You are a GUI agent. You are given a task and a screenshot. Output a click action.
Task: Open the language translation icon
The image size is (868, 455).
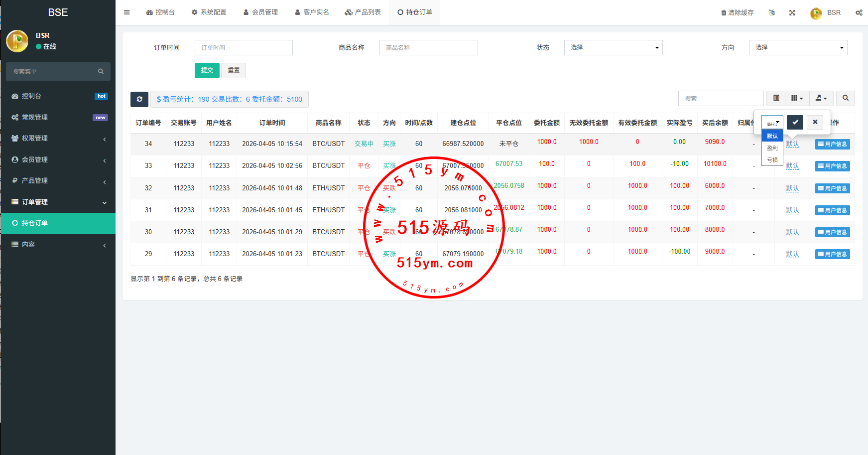(x=771, y=13)
